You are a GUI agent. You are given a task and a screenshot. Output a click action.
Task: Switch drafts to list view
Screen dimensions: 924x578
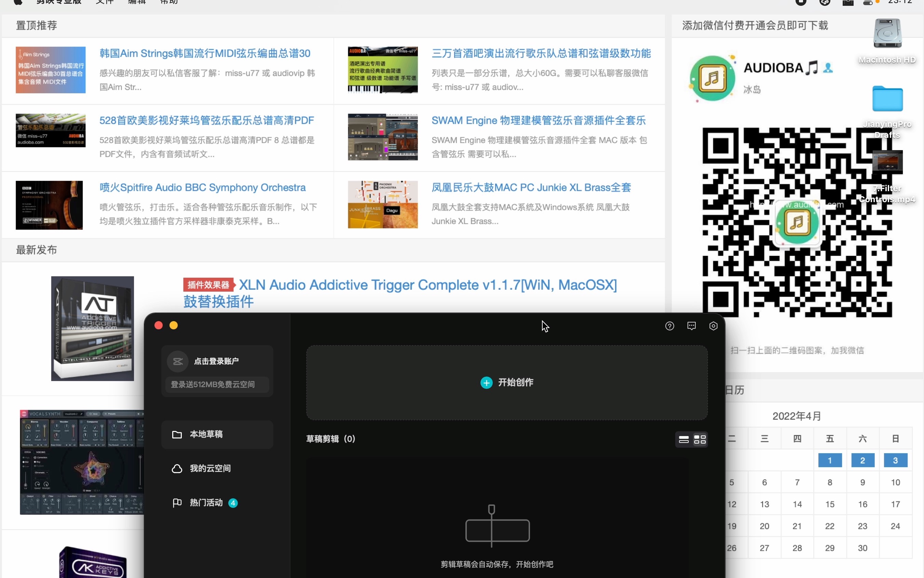683,439
